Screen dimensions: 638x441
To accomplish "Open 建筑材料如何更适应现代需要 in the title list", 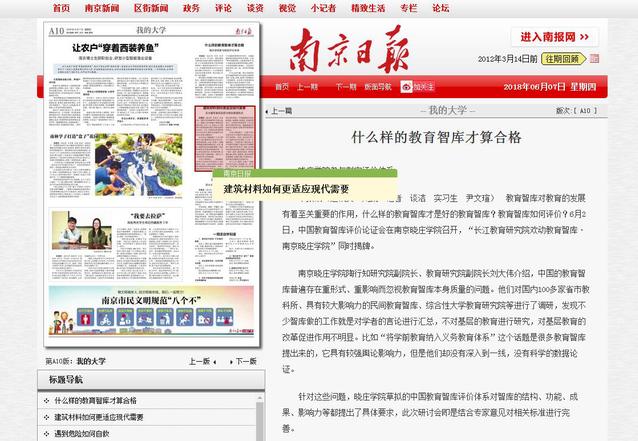I will [x=99, y=417].
